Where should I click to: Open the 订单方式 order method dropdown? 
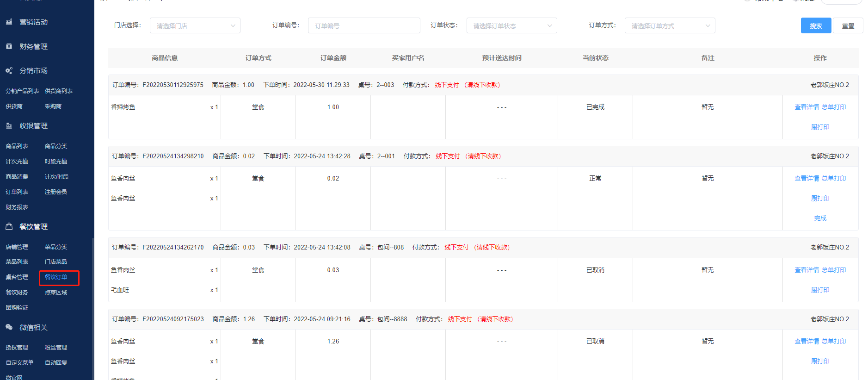[669, 25]
